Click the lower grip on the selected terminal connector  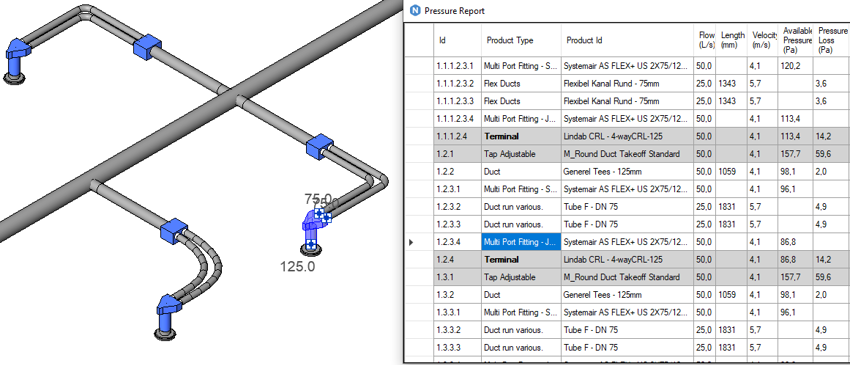pyautogui.click(x=311, y=245)
